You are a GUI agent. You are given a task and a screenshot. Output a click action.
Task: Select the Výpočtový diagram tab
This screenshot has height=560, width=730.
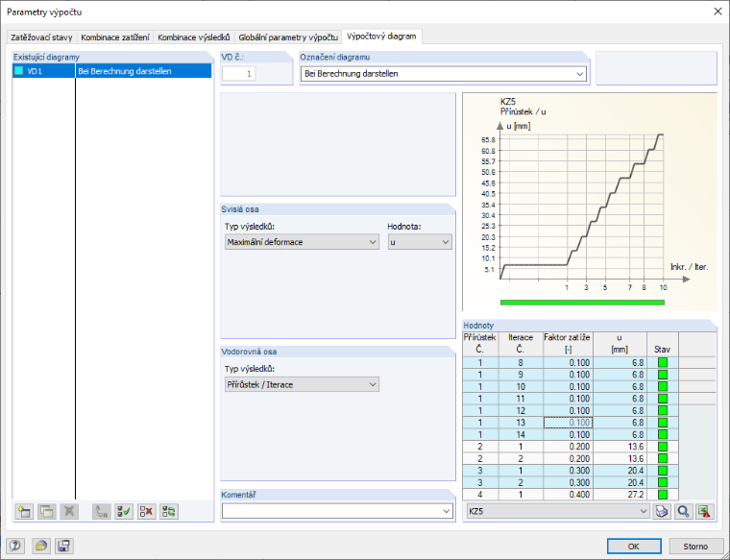point(381,37)
